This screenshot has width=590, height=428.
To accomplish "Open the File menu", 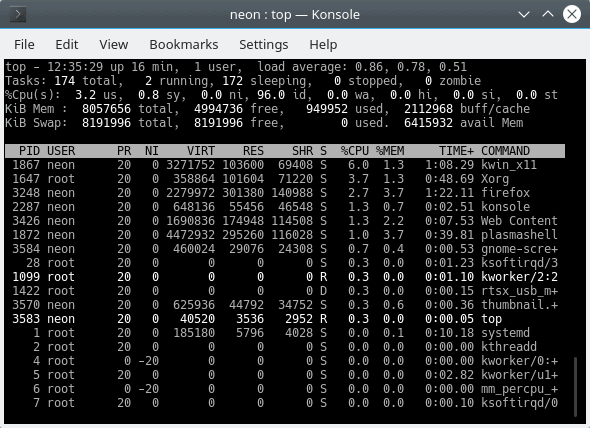I will click(x=24, y=45).
